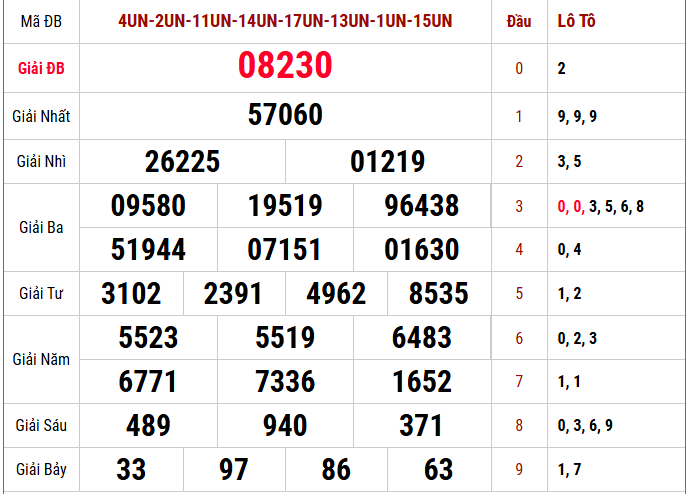Select third prize number 96438
Viewport: 688px width, 494px height.
[421, 206]
